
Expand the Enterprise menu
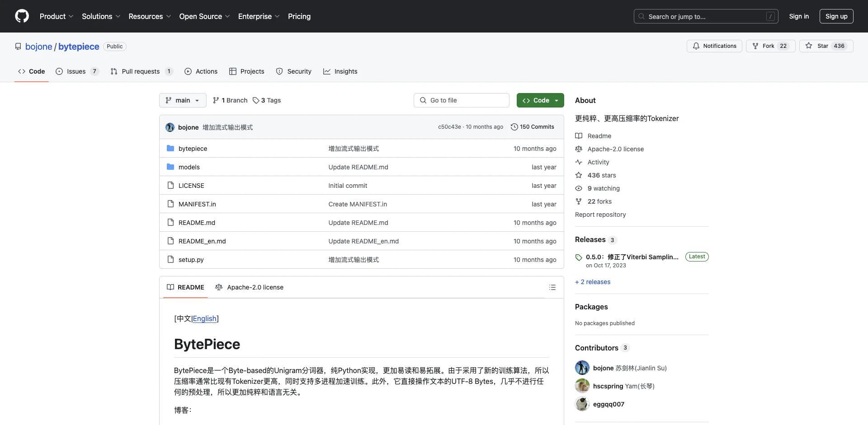tap(259, 16)
